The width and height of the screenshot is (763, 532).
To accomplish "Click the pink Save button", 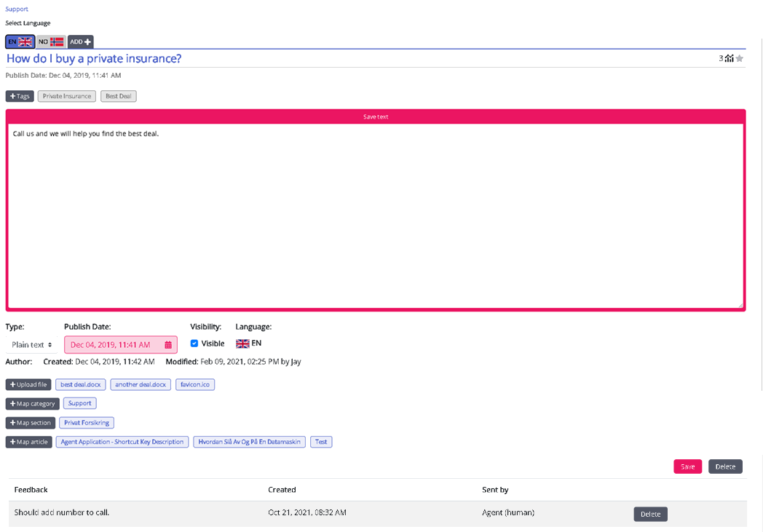I will (x=687, y=467).
